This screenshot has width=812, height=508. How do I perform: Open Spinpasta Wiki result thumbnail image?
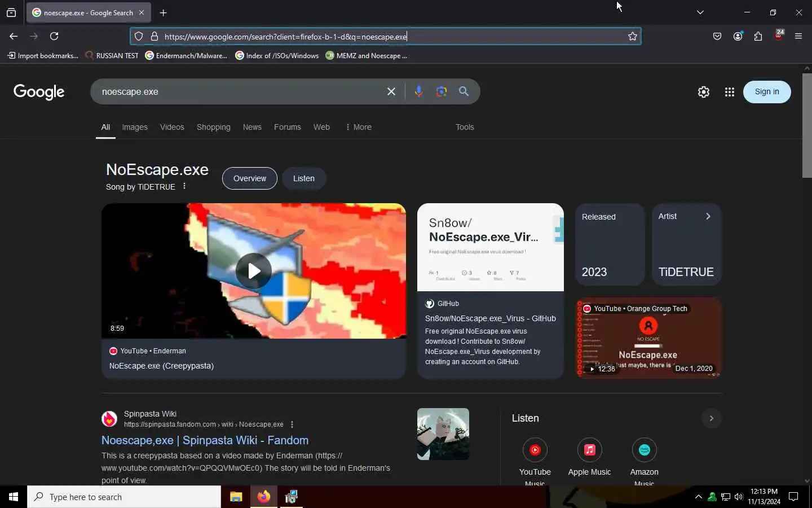[x=443, y=434]
